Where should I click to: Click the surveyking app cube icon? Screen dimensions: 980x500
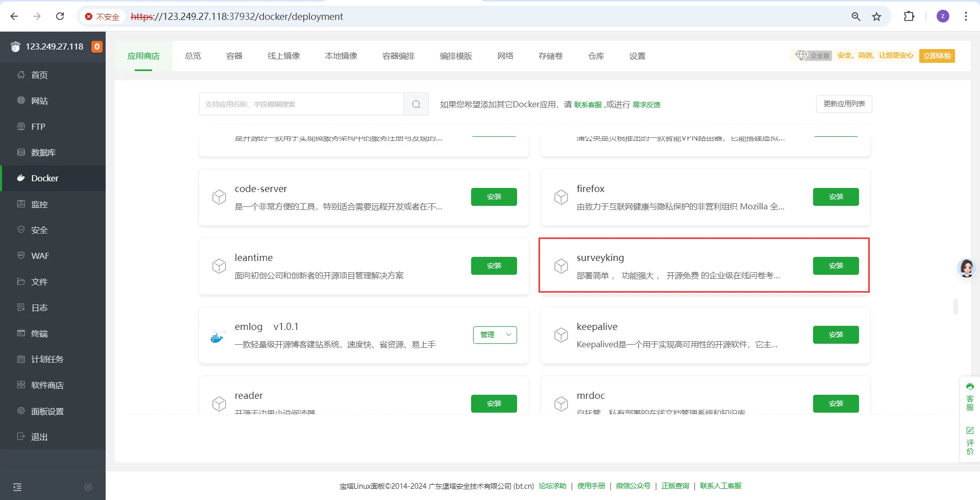[561, 266]
